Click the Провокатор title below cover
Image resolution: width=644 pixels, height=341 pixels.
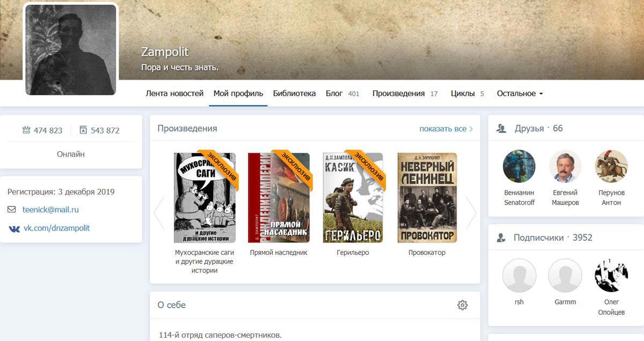pos(427,252)
